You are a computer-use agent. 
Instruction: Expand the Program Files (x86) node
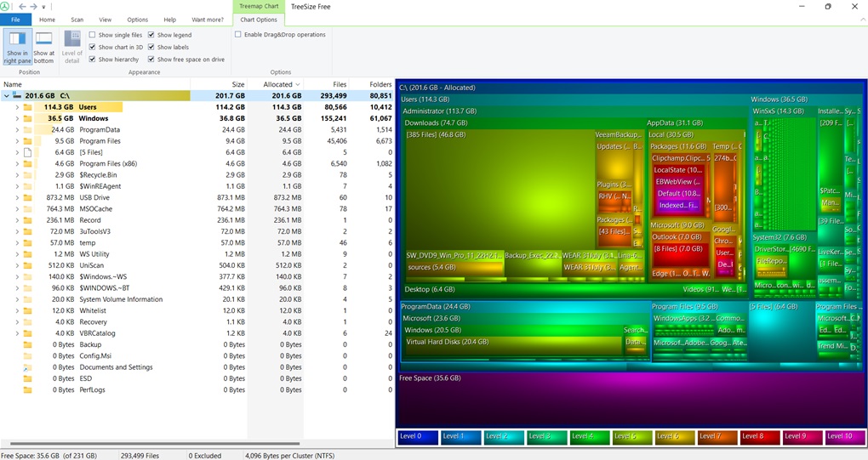coord(17,163)
